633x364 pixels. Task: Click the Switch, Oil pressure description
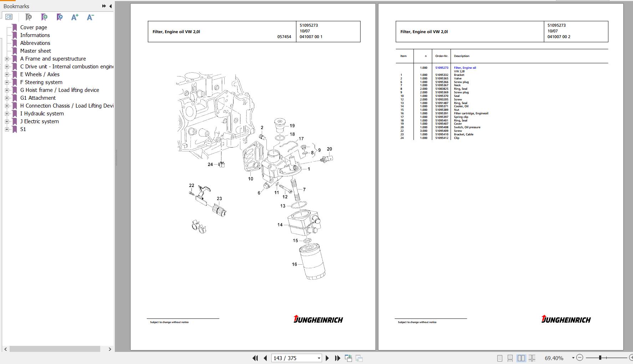(467, 127)
